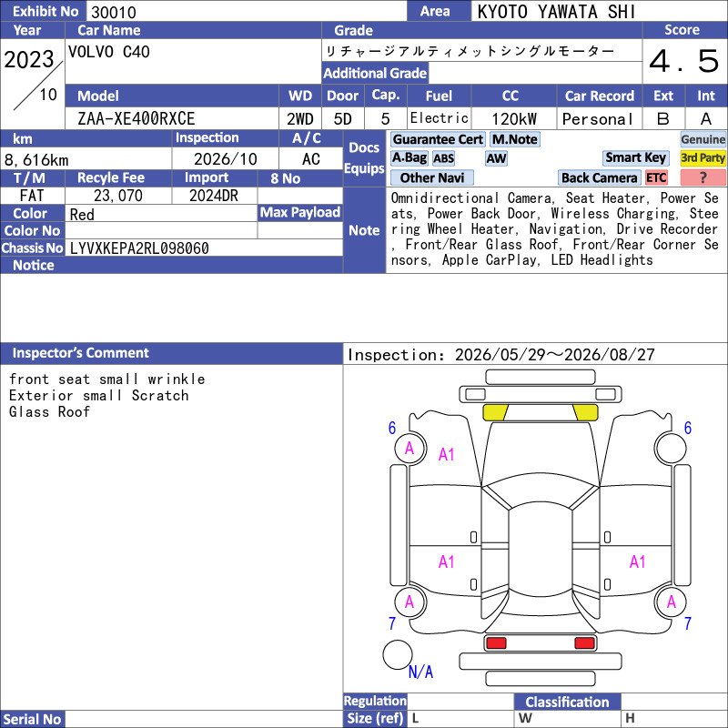Screen dimensions: 728x728
Task: Click the ABS equipment badge
Action: (443, 158)
